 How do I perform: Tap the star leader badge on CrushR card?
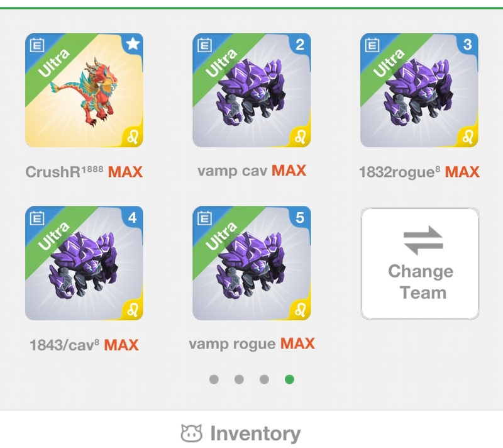click(x=133, y=44)
